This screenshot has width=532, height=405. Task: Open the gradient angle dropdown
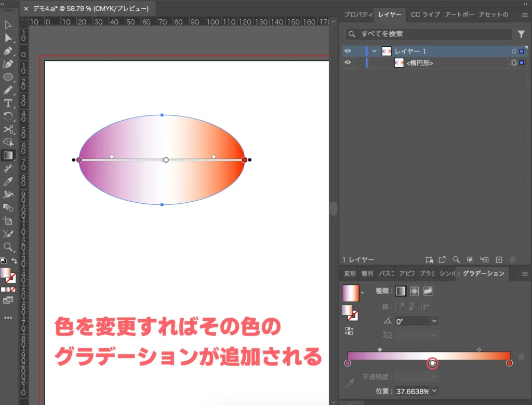[x=434, y=321]
